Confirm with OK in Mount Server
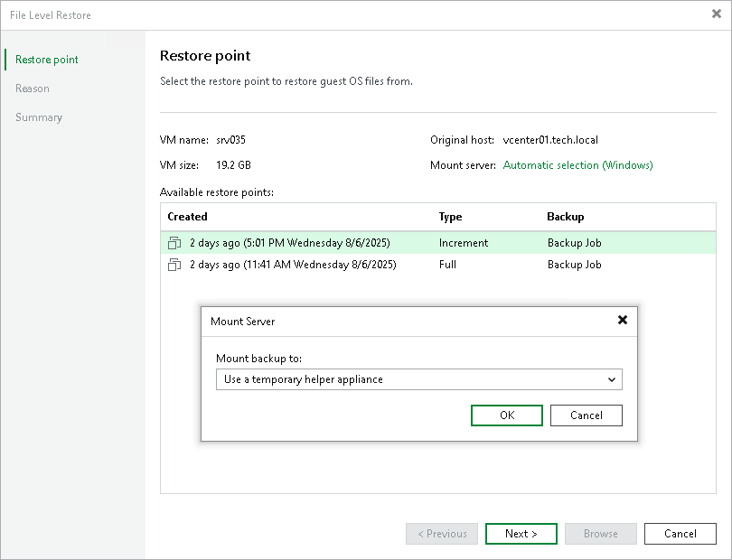Screen dimensions: 732x560 click(x=507, y=415)
